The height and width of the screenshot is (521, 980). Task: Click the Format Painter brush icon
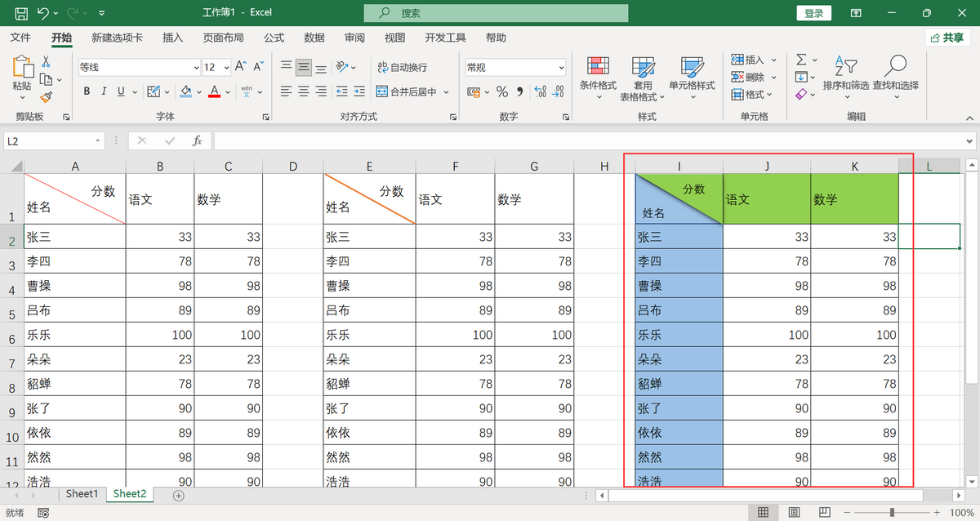[x=46, y=97]
